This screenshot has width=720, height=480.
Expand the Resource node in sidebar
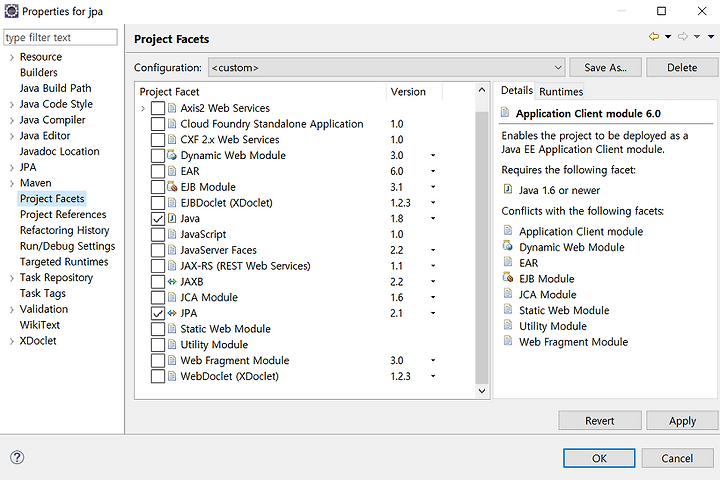point(11,57)
